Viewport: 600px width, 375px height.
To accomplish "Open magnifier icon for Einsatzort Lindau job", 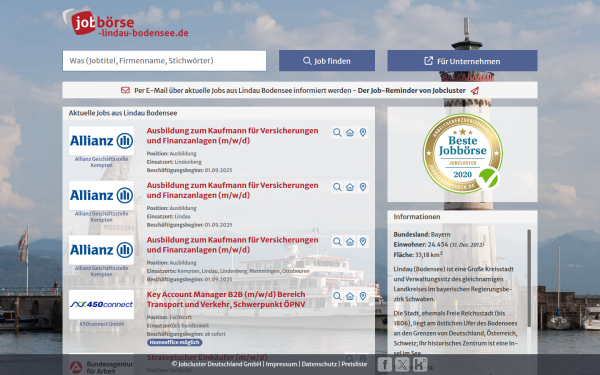I will 337,187.
